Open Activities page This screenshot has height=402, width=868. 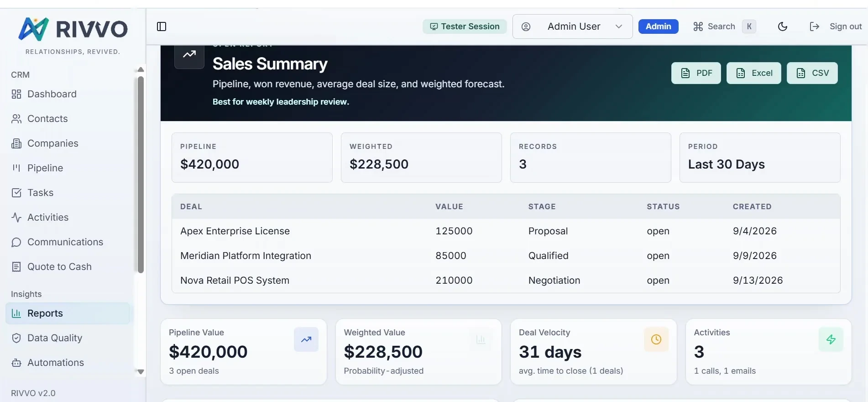pos(68,217)
